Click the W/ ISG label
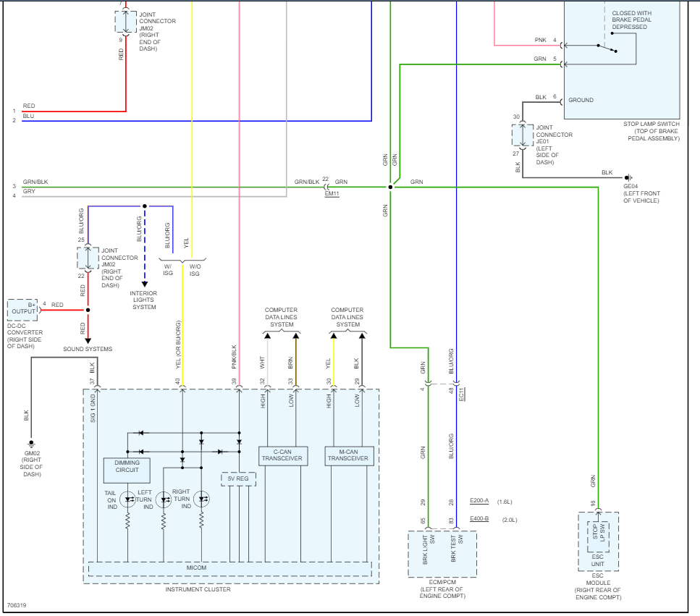 point(168,269)
